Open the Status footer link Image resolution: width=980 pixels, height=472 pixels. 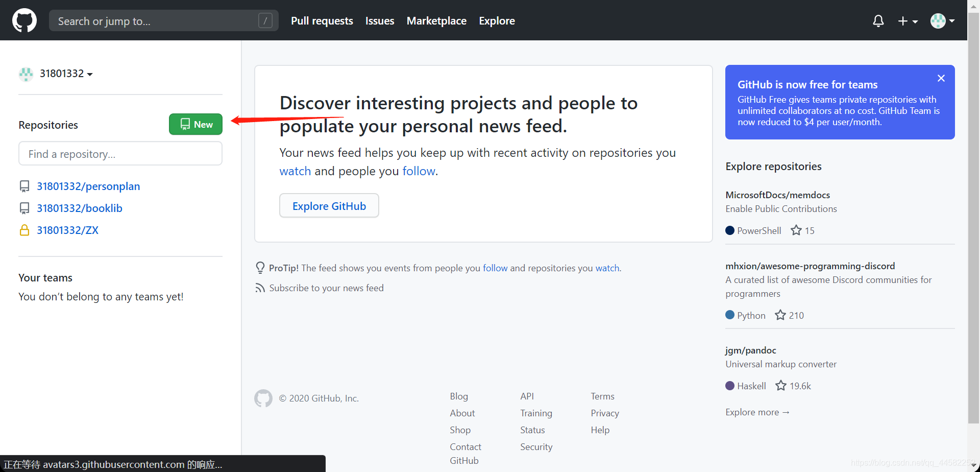[x=532, y=430]
